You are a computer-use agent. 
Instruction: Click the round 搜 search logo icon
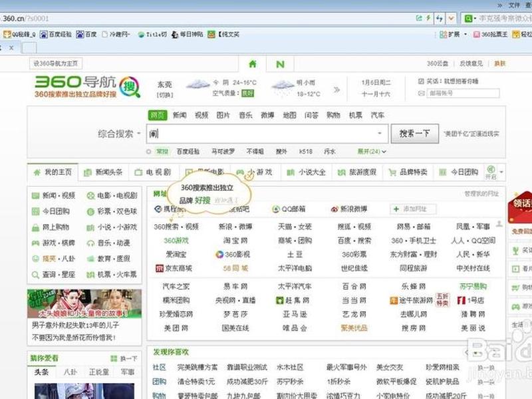click(130, 87)
